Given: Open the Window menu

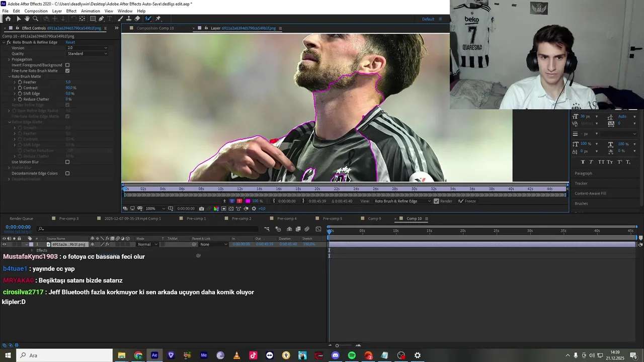Looking at the screenshot, I should (x=125, y=11).
